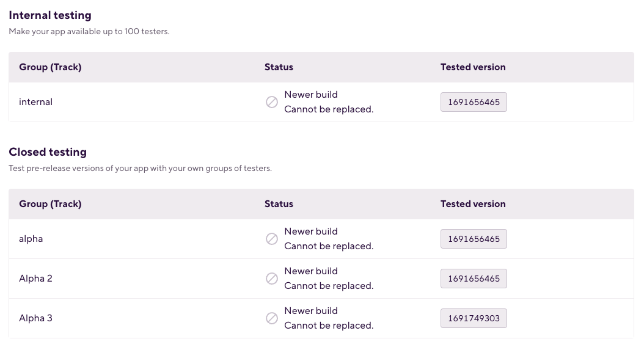Viewport: 644px width, 350px height.
Task: Click the alpha group track name
Action: point(31,239)
